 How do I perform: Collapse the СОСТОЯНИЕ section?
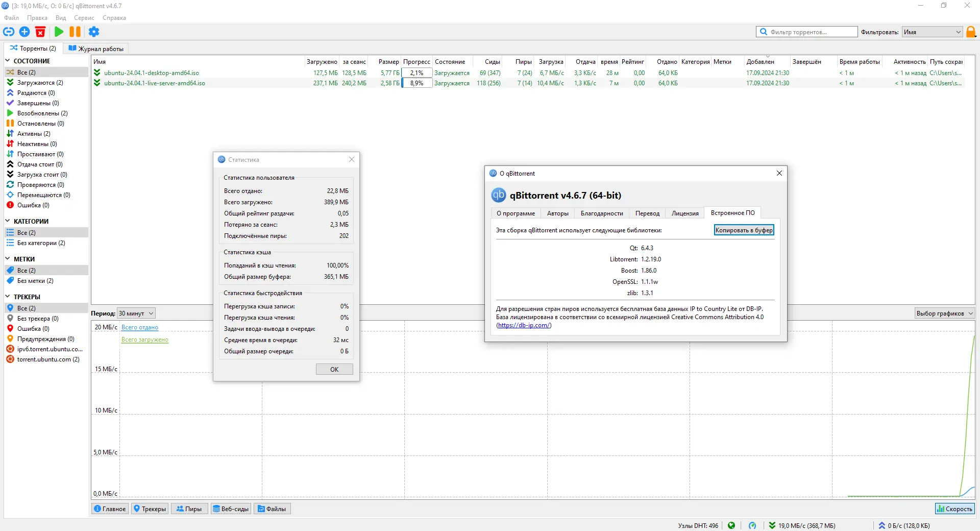(8, 61)
